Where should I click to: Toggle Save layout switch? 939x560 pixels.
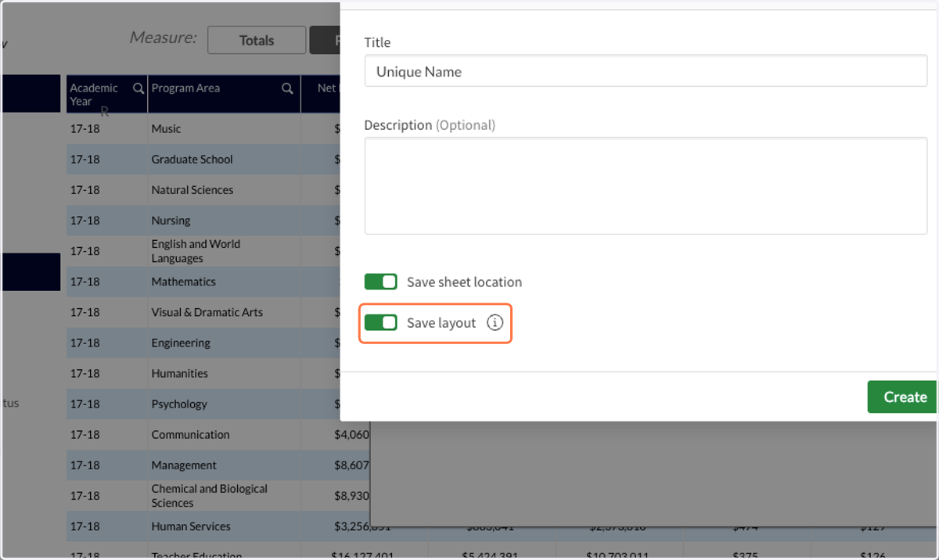click(381, 323)
